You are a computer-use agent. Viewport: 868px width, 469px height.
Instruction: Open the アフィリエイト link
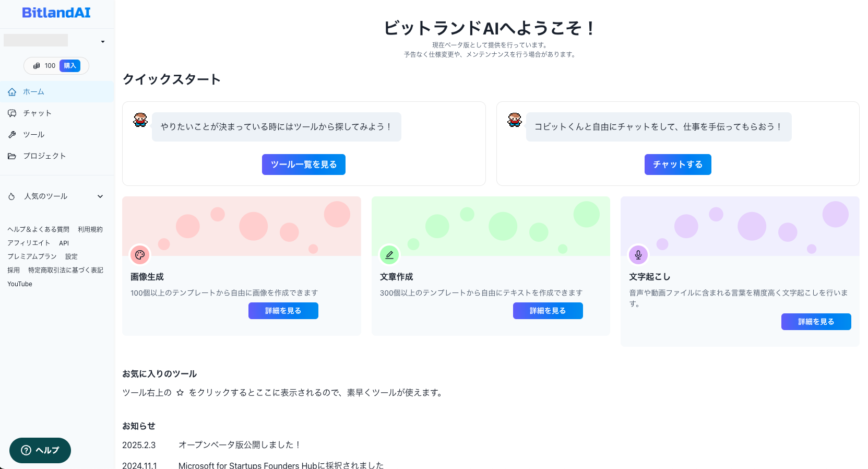click(x=29, y=243)
